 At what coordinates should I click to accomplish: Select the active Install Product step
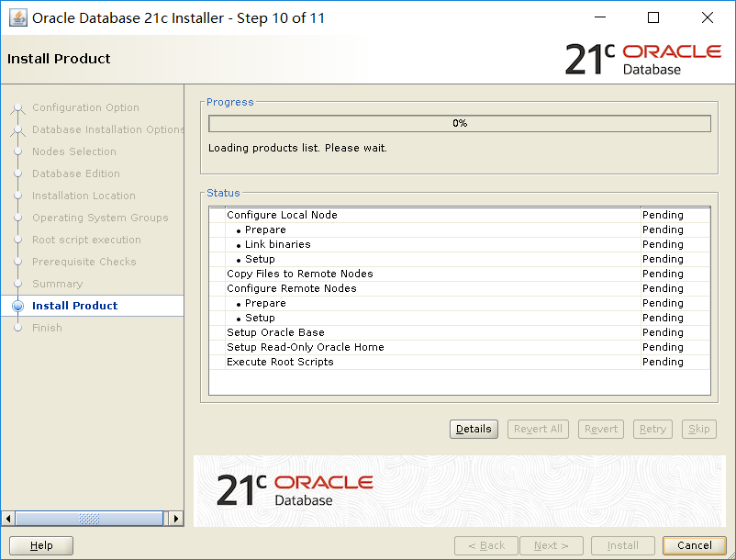[74, 306]
